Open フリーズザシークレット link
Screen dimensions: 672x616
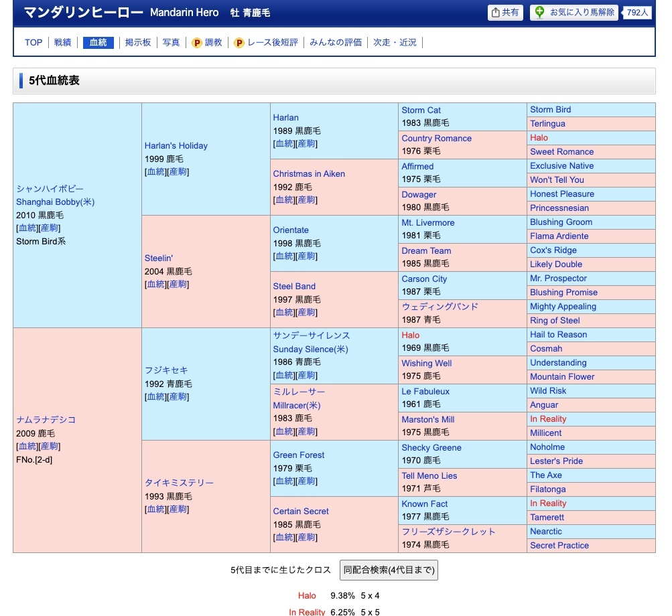pos(448,532)
